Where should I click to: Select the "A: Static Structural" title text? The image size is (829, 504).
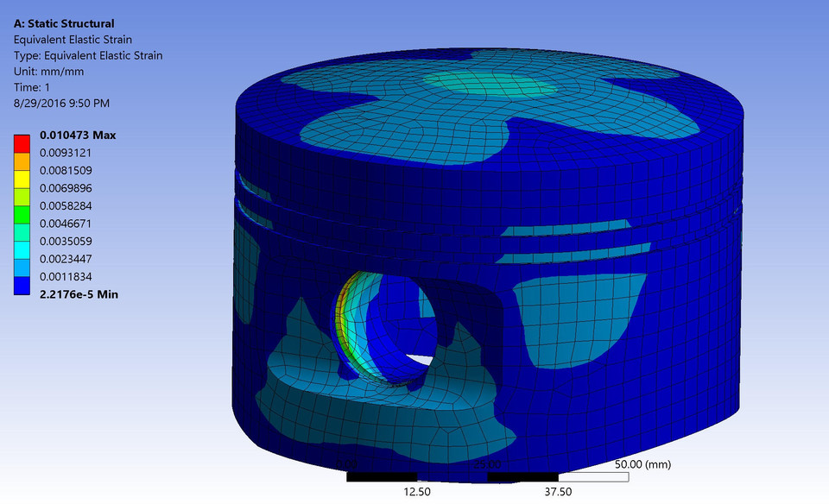click(71, 23)
